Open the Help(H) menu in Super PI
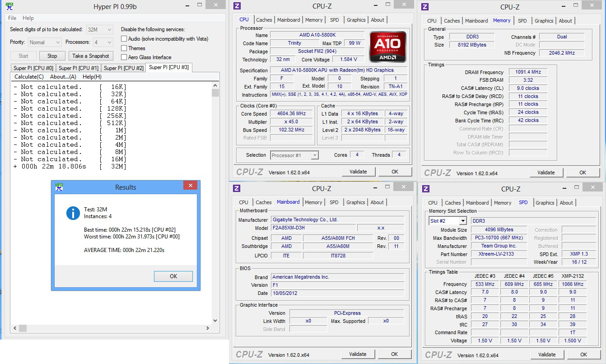 click(x=92, y=77)
